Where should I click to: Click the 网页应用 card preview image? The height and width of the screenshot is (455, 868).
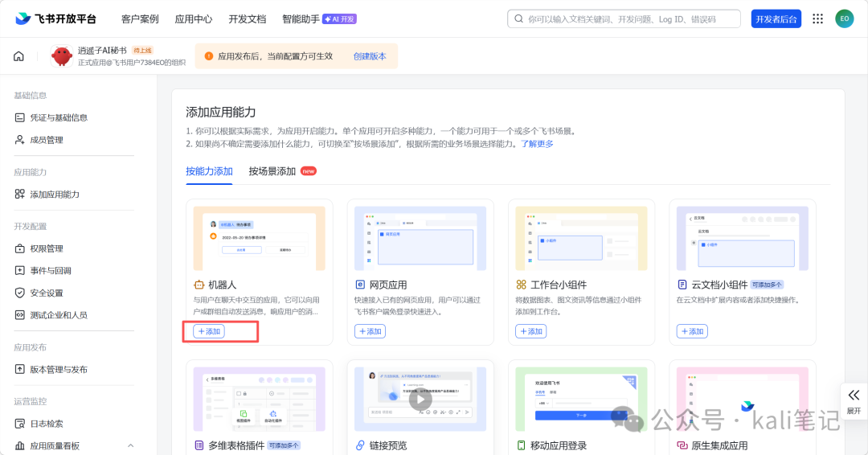pyautogui.click(x=420, y=238)
